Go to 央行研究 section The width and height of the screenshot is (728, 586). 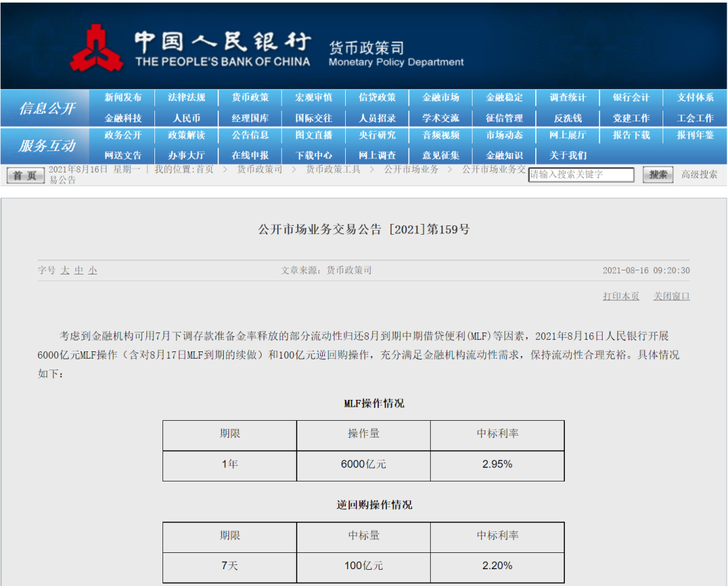[377, 135]
